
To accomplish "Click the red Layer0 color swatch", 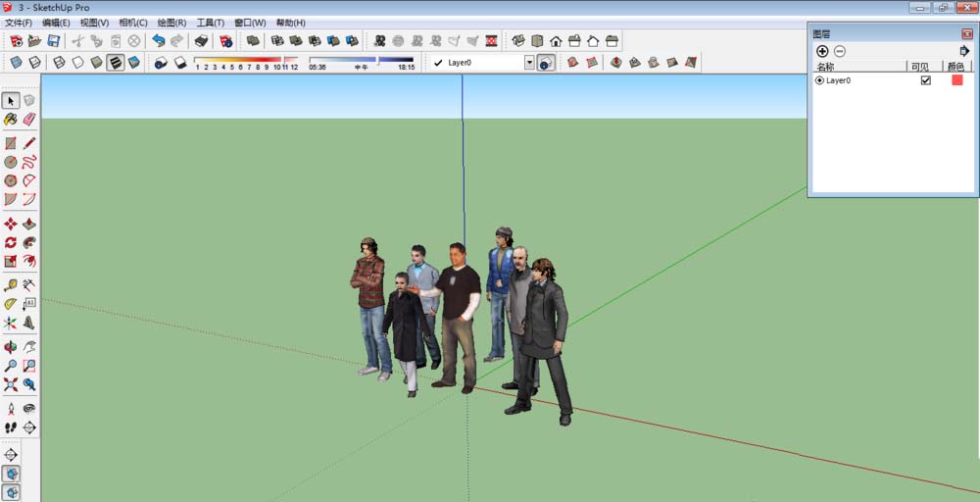I will (x=957, y=80).
